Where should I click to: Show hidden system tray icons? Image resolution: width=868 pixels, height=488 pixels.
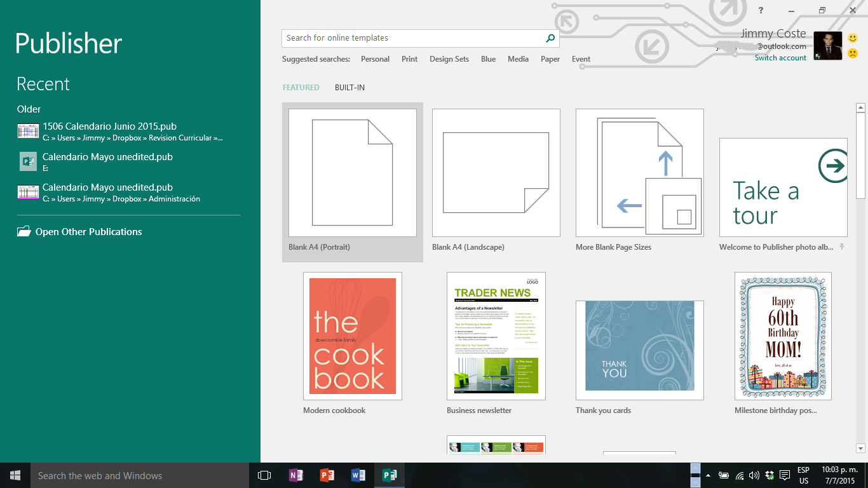pyautogui.click(x=709, y=475)
